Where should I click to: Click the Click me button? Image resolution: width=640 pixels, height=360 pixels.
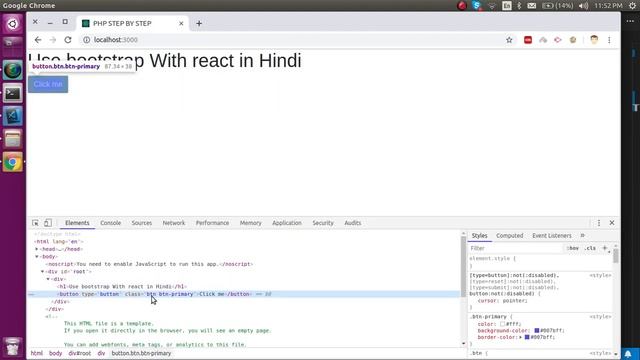(x=48, y=84)
